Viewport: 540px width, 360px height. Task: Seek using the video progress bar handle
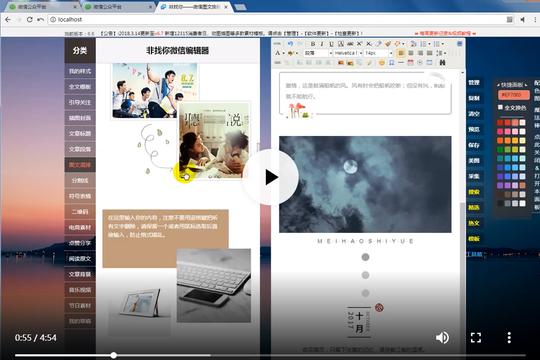coord(113,355)
